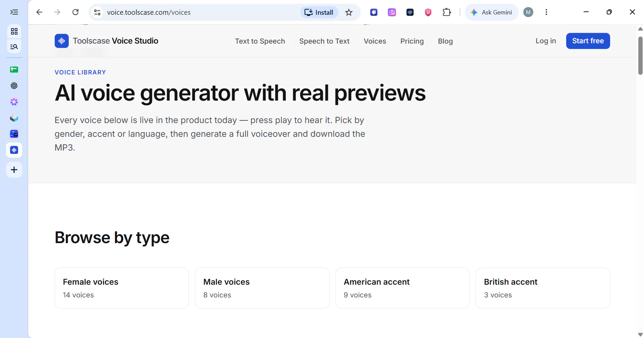
Task: Open the search tabs icon in sidebar
Action: [14, 47]
